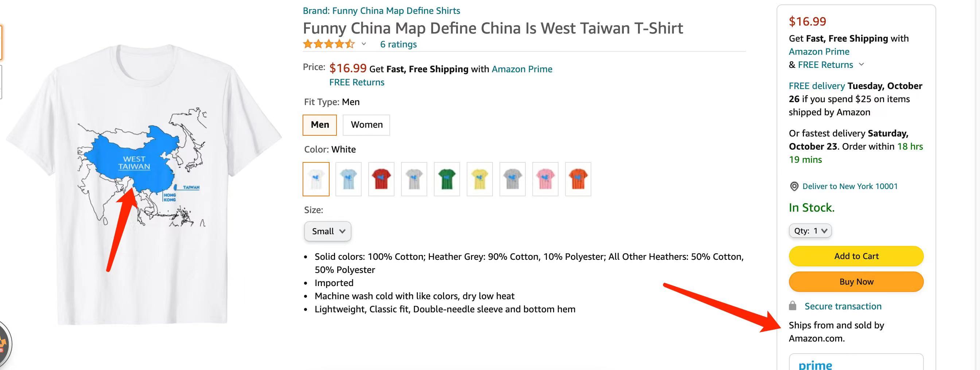Expand the ratings breakdown chevron beside stars
Viewport: 980px width, 370px height.
pos(364,44)
